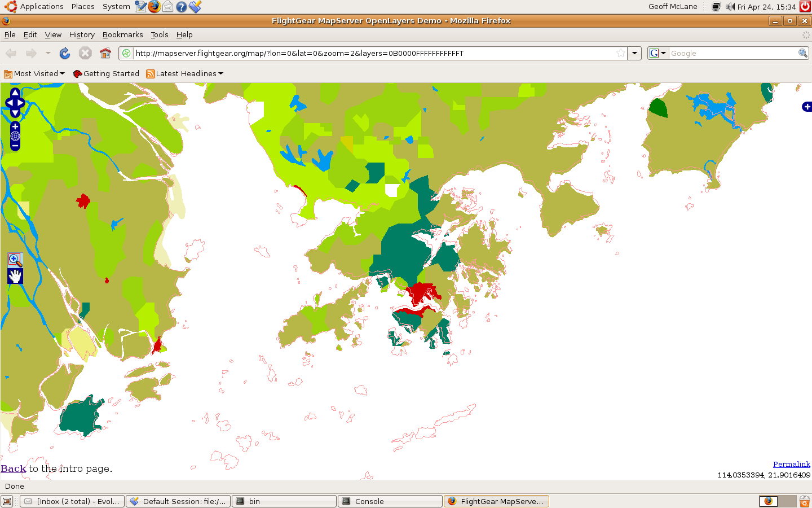Open the URL history dropdown arrow
The image size is (812, 508).
pyautogui.click(x=634, y=53)
